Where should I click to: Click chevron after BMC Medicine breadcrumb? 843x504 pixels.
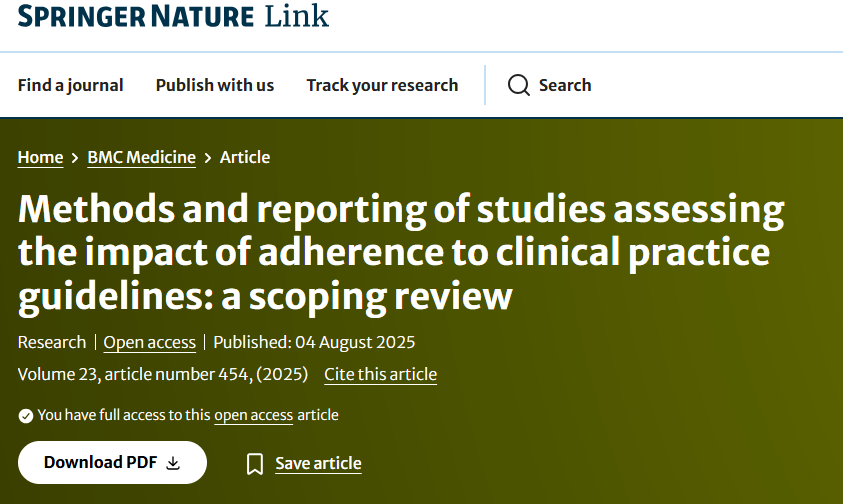tap(208, 158)
